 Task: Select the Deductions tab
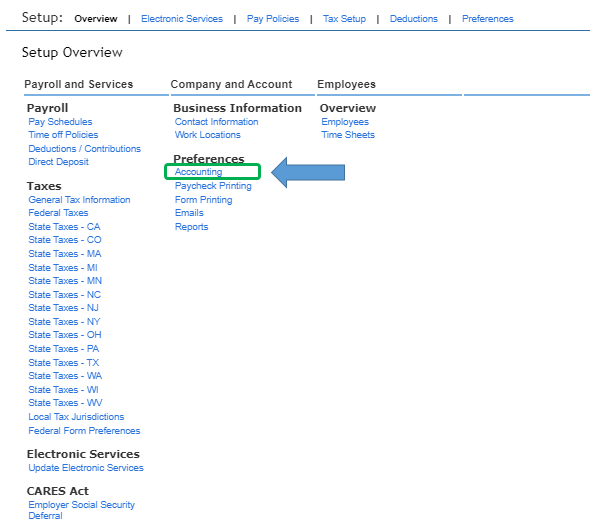click(414, 19)
